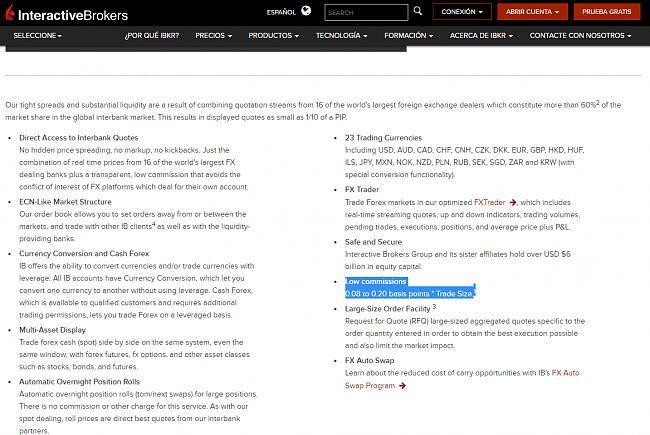650x435 pixels.
Task: Click the highlighted Low commissions heading
Action: tap(376, 282)
